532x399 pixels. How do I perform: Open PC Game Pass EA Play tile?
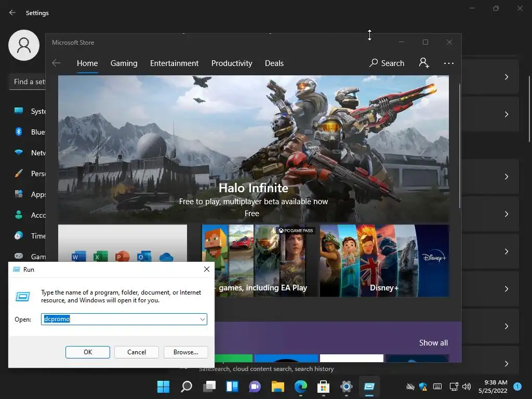260,261
